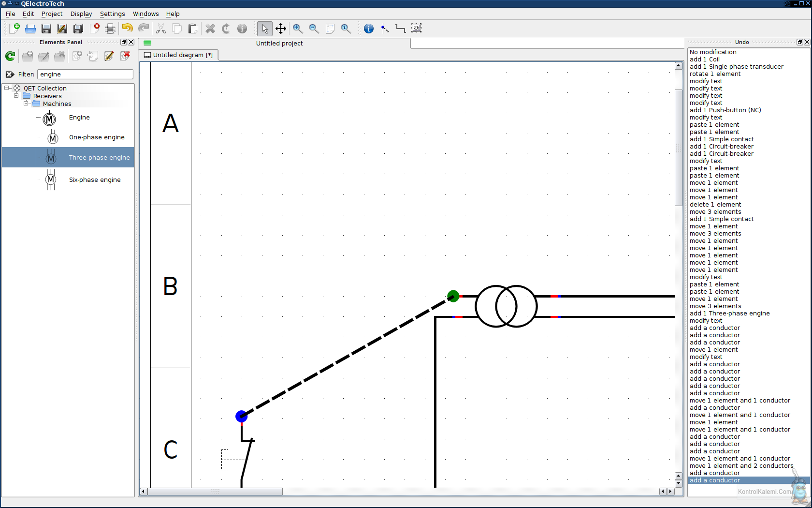
Task: Reset zoom level
Action: [346, 29]
